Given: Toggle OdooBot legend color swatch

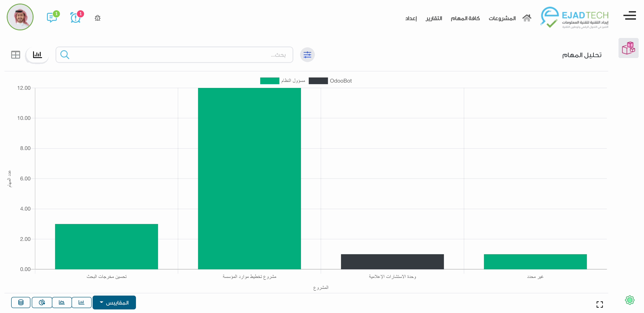Looking at the screenshot, I should click(318, 81).
